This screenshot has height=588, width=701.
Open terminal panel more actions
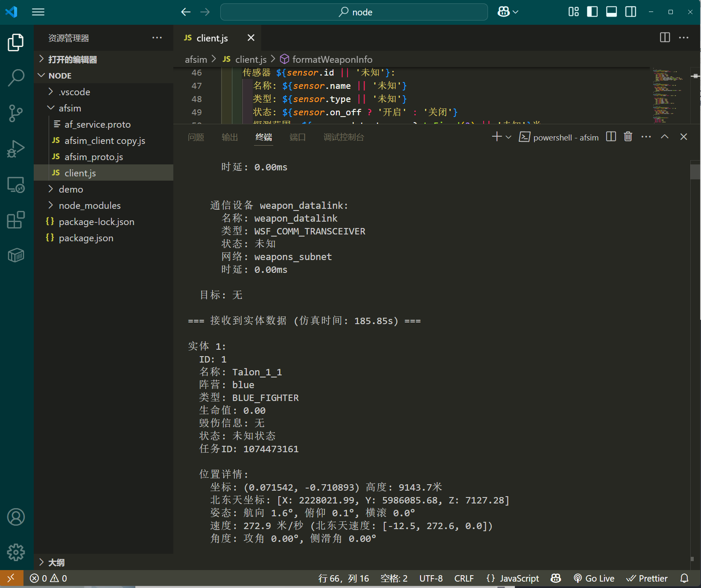click(646, 137)
